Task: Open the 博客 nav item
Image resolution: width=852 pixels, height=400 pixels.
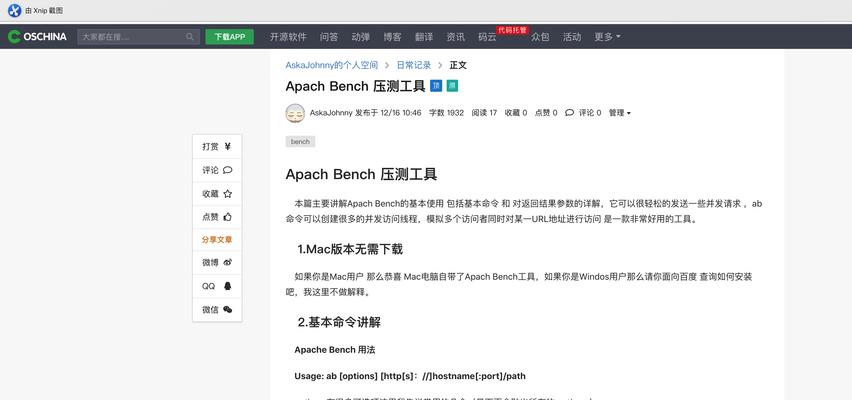Action: click(x=392, y=37)
